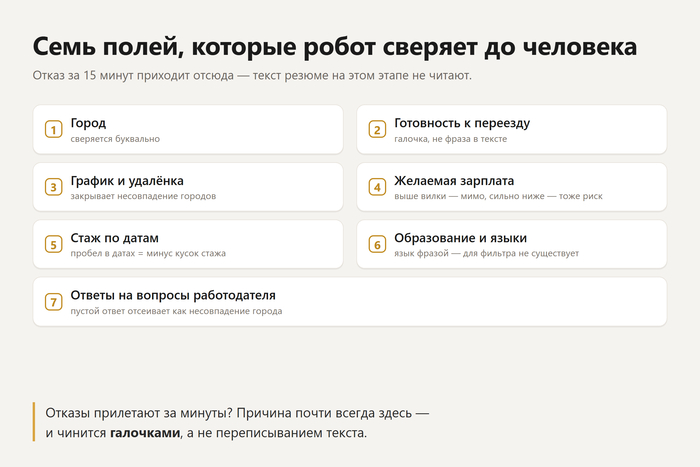Click the number 2 badge beside Готовность к переезду

click(x=377, y=129)
